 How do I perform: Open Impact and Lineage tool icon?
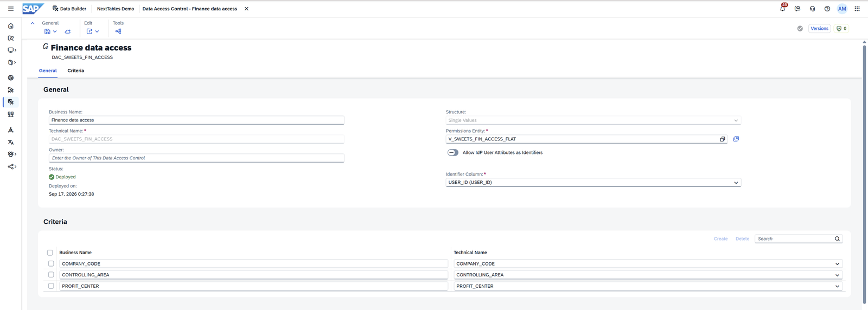118,31
